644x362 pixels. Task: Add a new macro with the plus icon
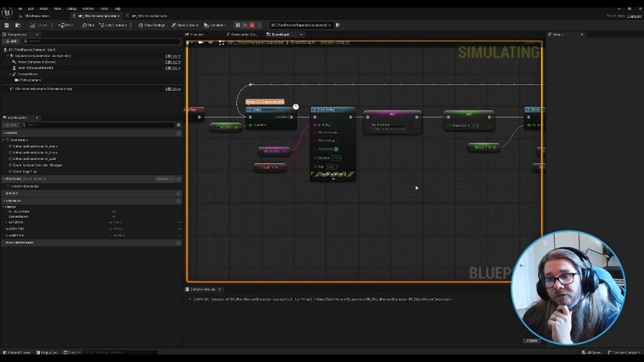[x=178, y=193]
